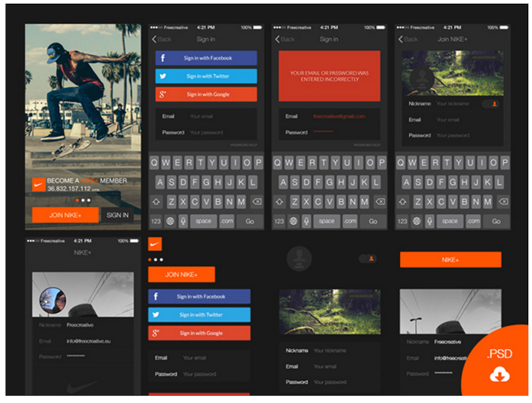Hit the shift key on the Join NIKE+ keyboard

point(403,202)
